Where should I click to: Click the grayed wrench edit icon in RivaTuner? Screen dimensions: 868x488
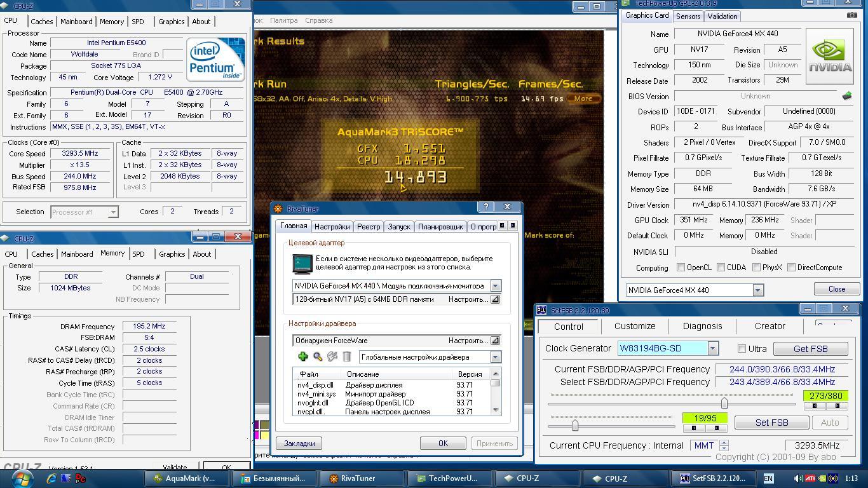click(x=332, y=357)
